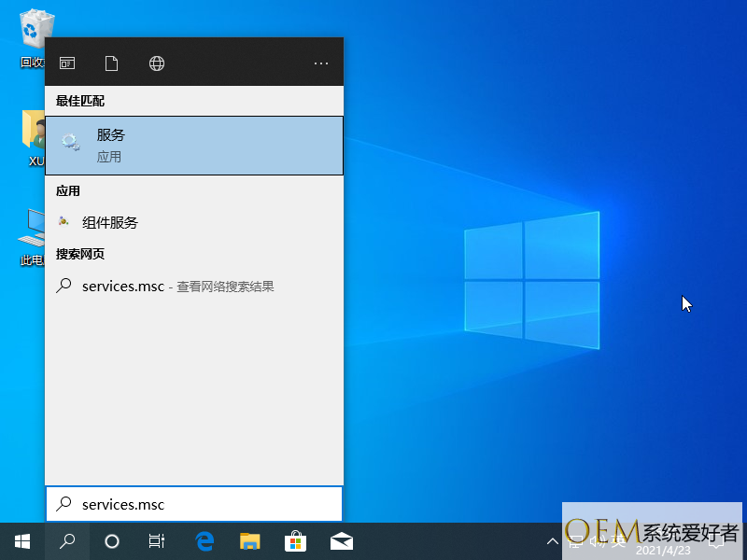Open the more options ellipsis menu

click(x=321, y=63)
